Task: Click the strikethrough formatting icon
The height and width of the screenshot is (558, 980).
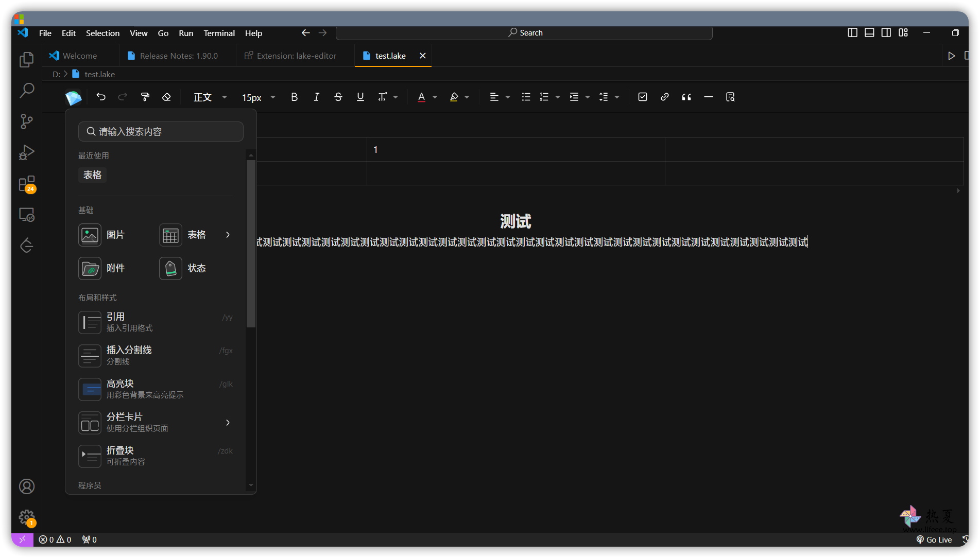Action: [x=338, y=97]
